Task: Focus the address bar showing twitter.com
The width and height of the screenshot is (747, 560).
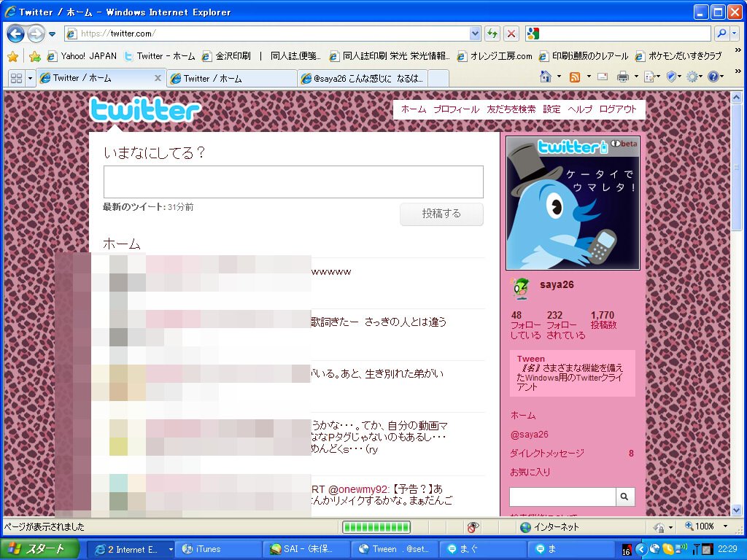Action: point(267,34)
